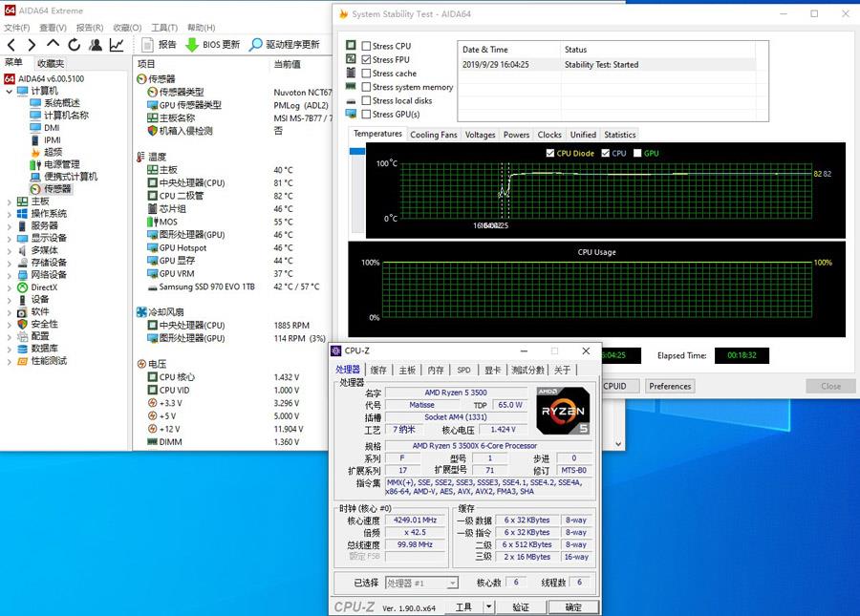860x616 pixels.
Task: Refresh the AIDA64 sensor page
Action: click(74, 45)
